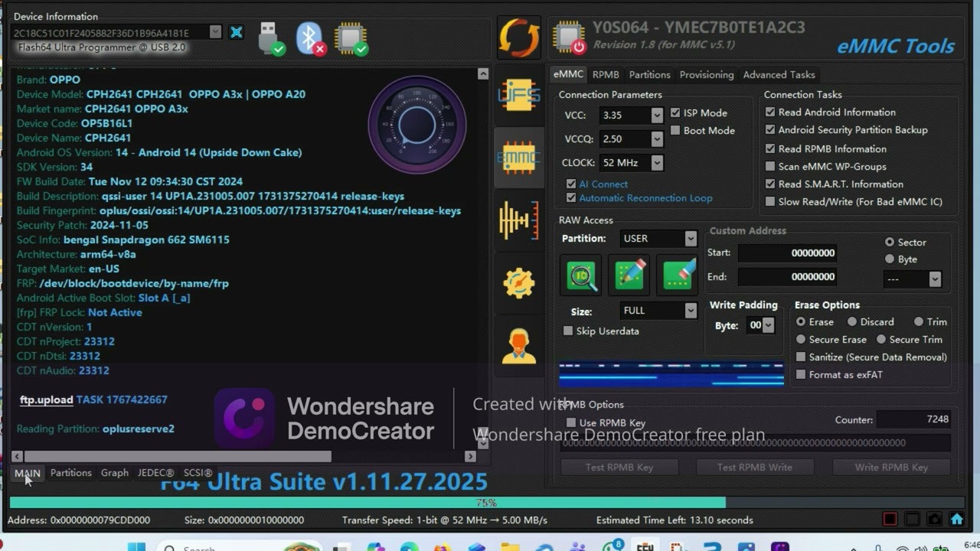The image size is (980, 551).
Task: Click the Write partition pencil icon
Action: coord(629,275)
